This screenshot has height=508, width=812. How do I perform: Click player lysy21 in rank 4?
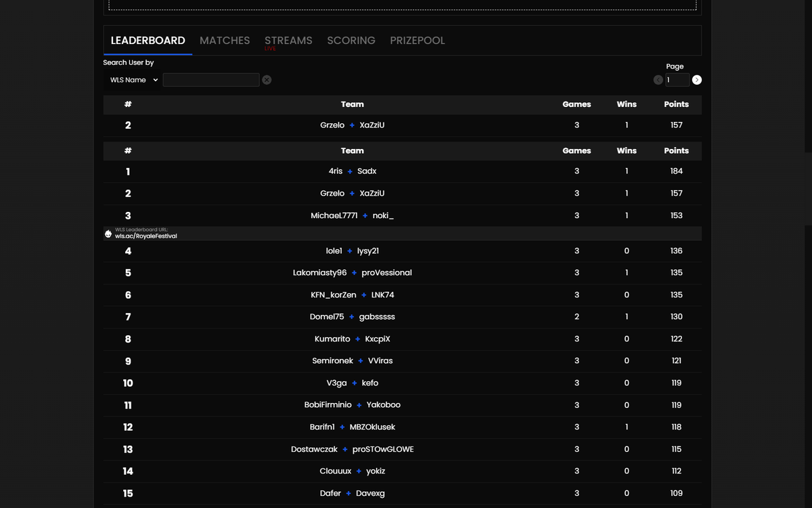368,251
